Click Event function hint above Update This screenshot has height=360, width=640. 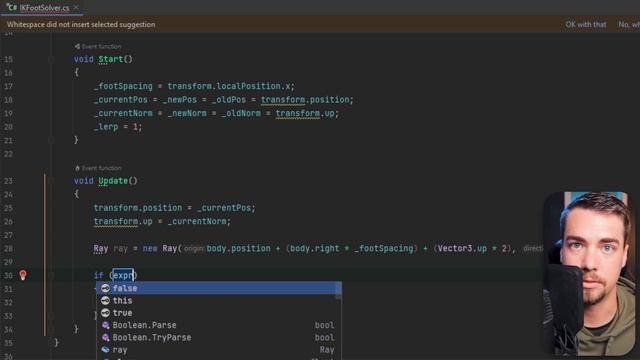click(x=98, y=168)
